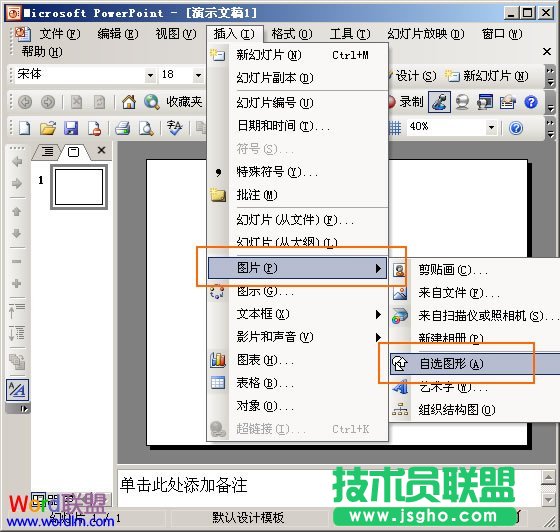This screenshot has width=560, height=532.
Task: Click the Print icon in toolbar
Action: [x=122, y=128]
